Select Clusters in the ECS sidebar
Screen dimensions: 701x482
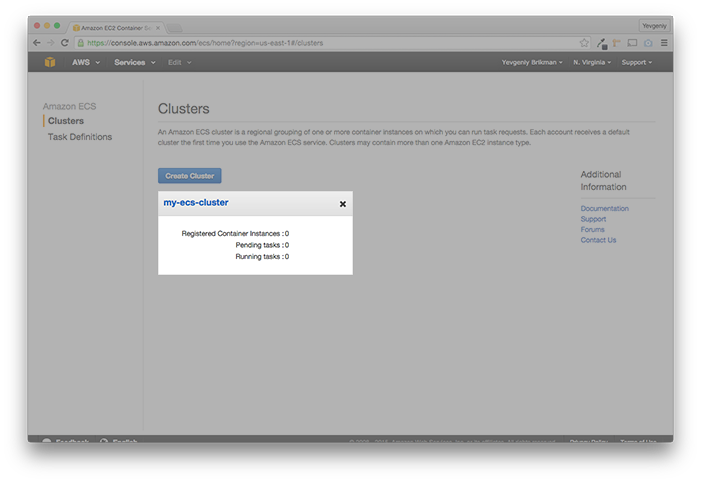coord(66,121)
